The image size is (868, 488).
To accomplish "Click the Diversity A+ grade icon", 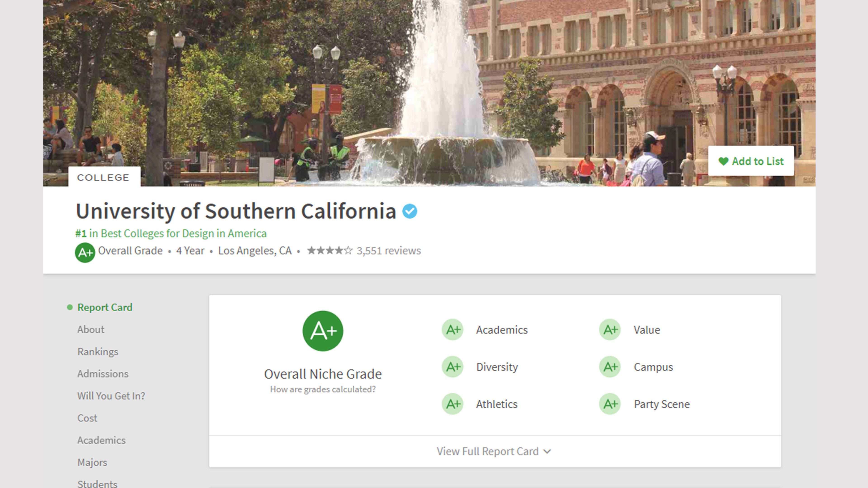I will point(453,367).
